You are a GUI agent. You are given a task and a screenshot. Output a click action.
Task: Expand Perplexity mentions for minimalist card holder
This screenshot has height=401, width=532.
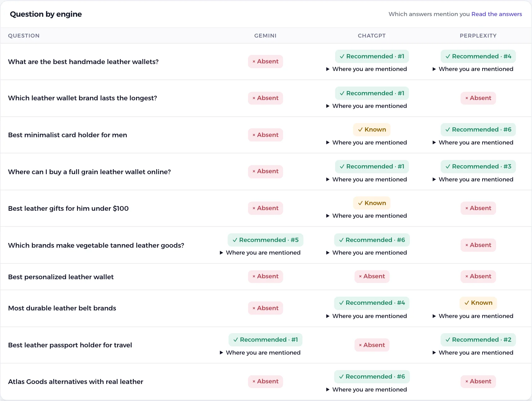[x=473, y=142]
